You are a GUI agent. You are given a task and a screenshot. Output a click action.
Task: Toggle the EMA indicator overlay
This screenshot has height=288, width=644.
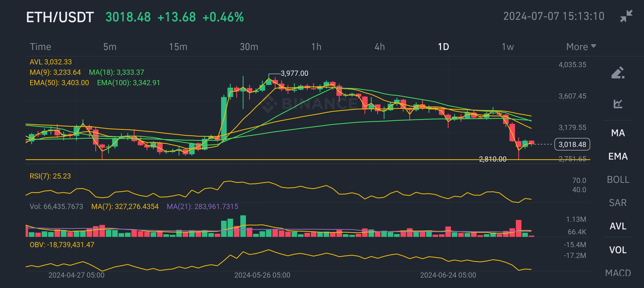click(x=618, y=156)
